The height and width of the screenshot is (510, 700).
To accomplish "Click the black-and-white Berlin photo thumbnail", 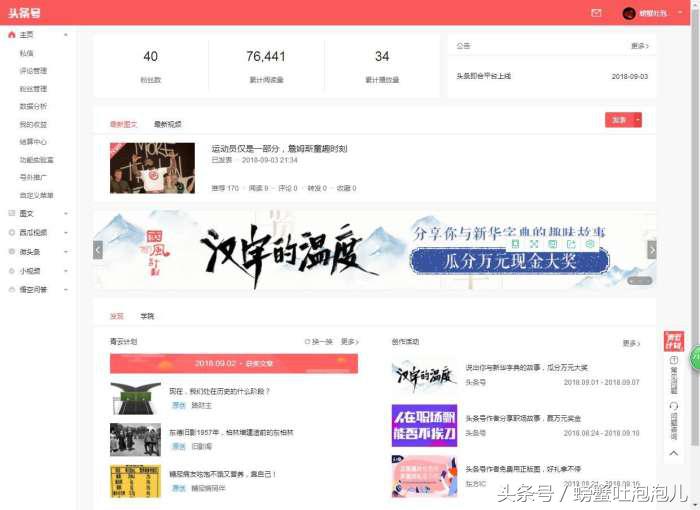I will (x=136, y=439).
